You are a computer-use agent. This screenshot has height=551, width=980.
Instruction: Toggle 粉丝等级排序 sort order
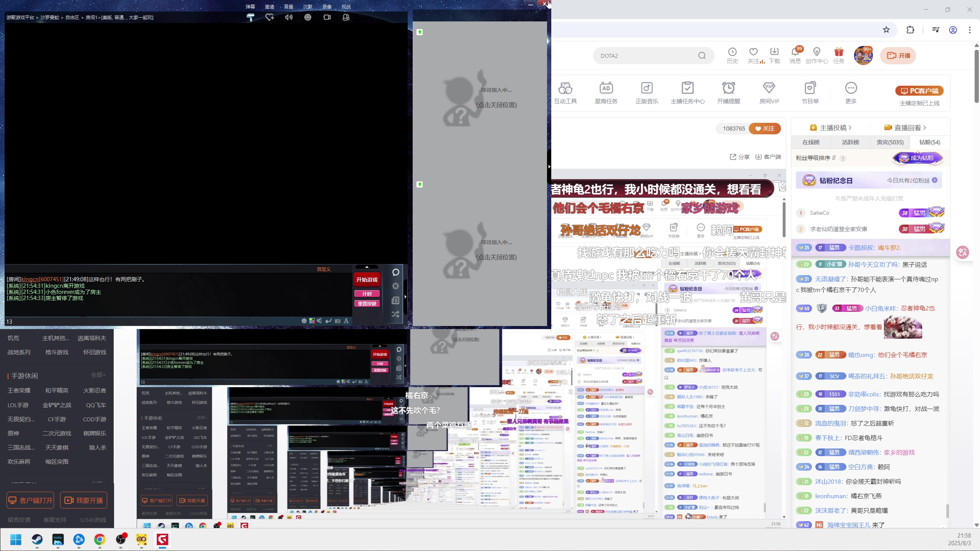815,158
